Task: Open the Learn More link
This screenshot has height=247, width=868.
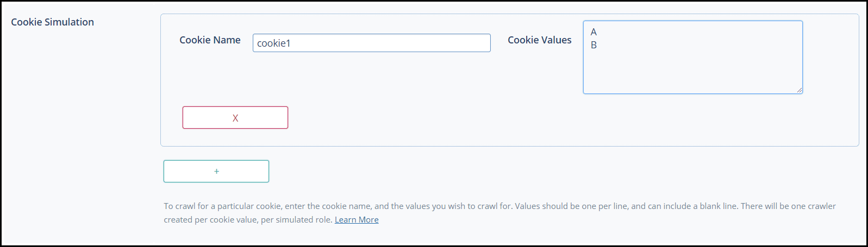Action: pos(357,220)
